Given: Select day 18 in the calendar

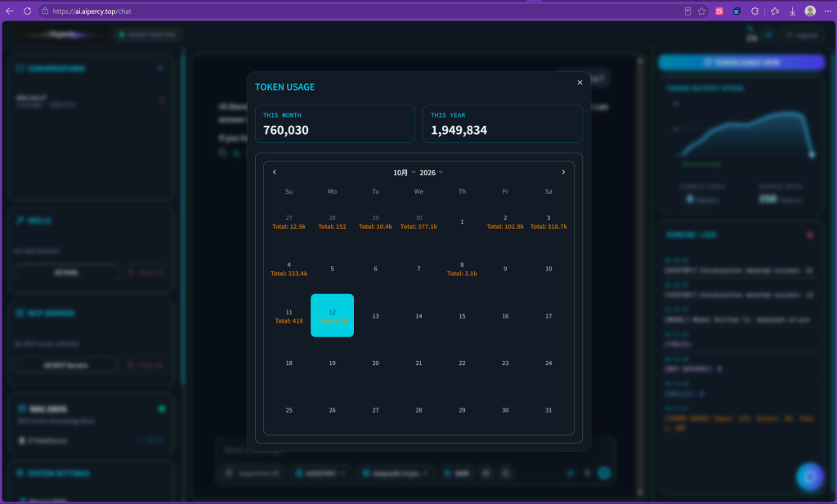Looking at the screenshot, I should point(289,364).
